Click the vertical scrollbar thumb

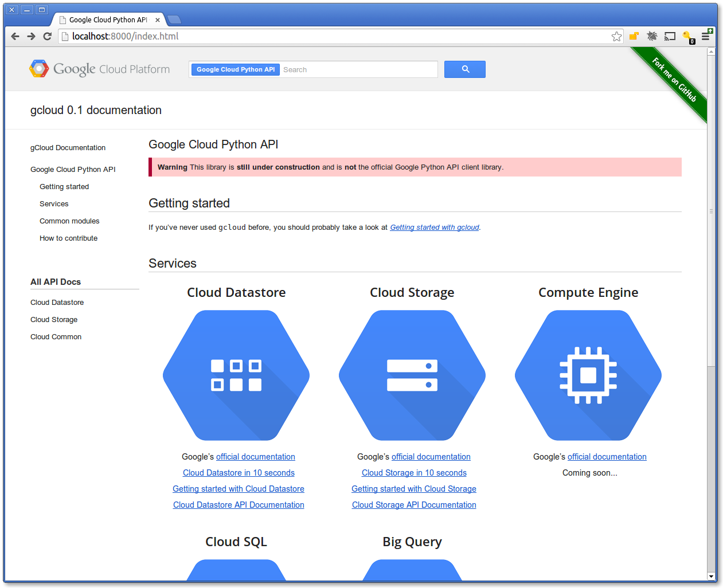coord(711,211)
